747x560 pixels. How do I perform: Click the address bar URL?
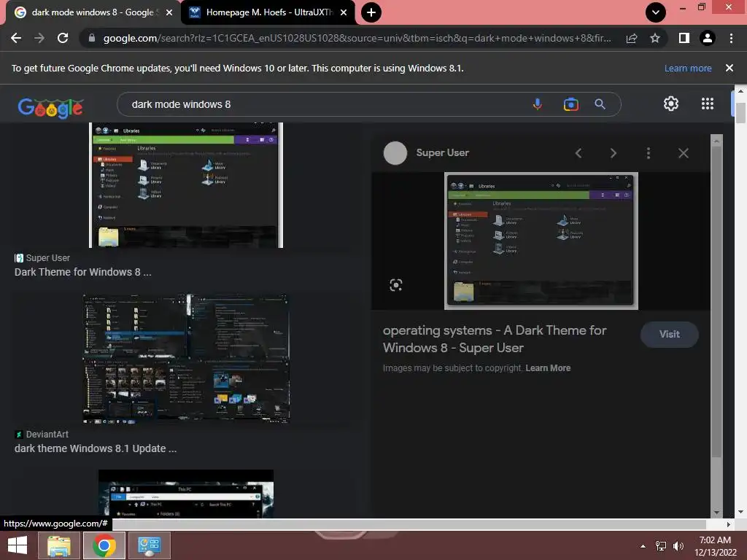pyautogui.click(x=357, y=38)
